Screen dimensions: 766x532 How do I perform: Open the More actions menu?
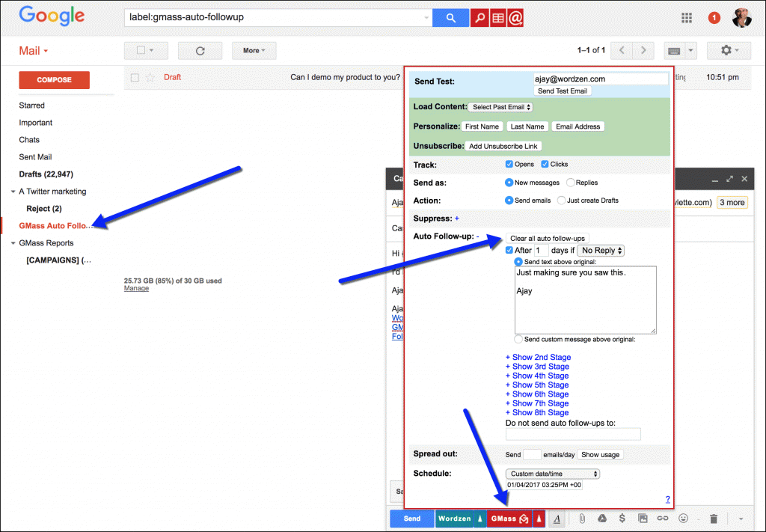click(254, 51)
